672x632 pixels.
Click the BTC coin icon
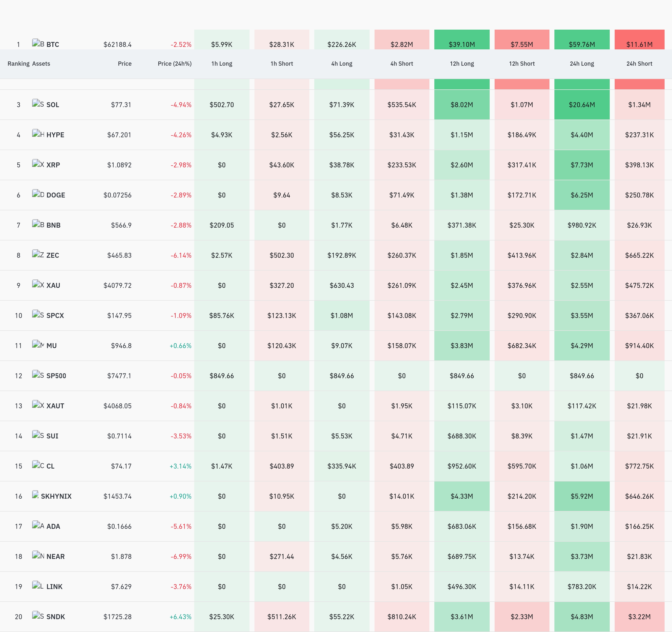click(38, 43)
